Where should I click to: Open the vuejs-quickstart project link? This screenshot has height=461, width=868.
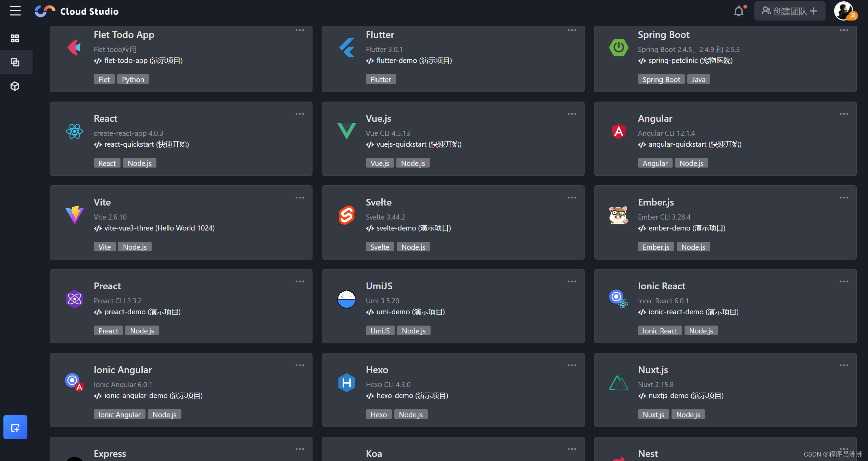coord(414,144)
